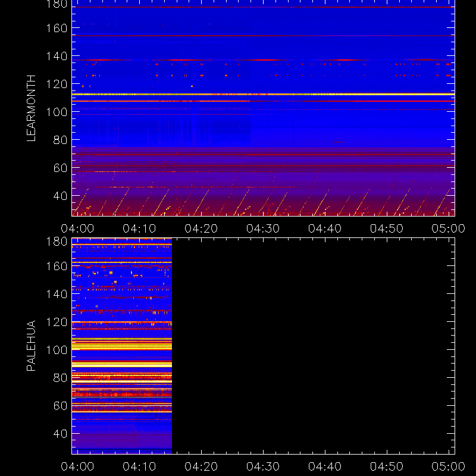Click the 04:50 time label of the LEARMONTH plot
This screenshot has width=476, height=476.
pos(387,228)
